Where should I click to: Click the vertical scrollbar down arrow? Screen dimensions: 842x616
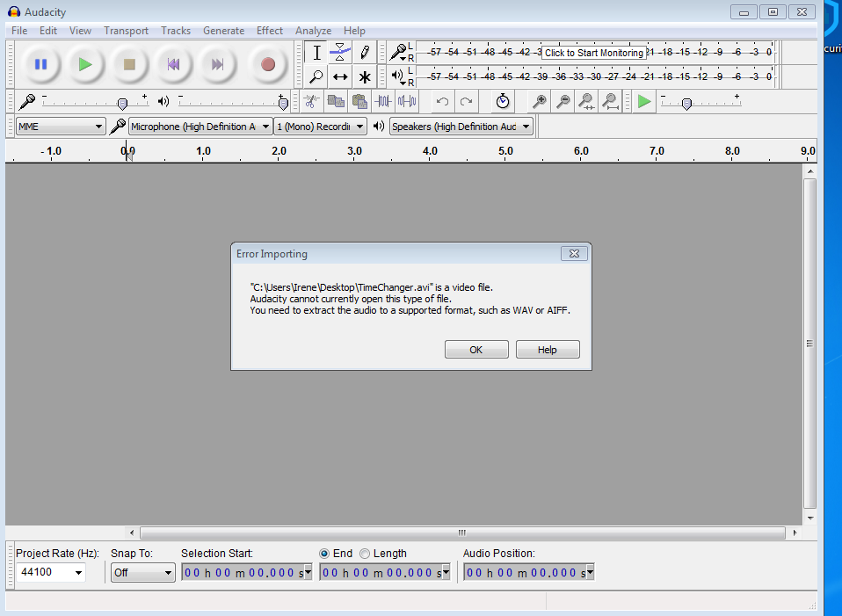[810, 518]
